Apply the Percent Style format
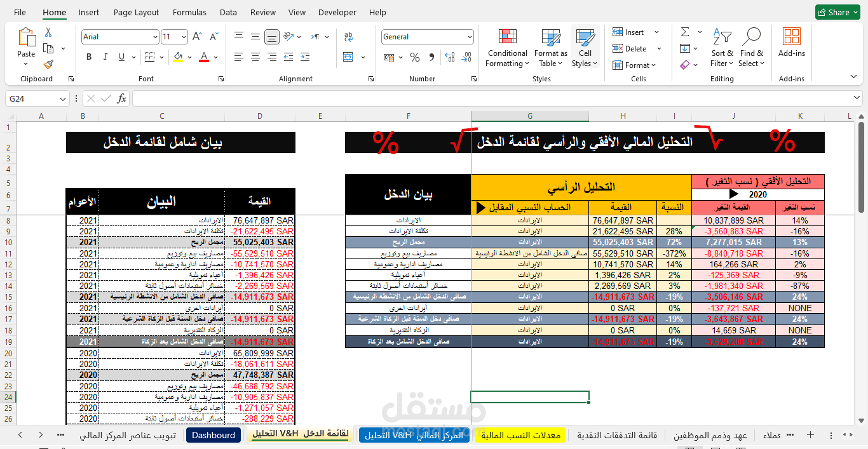Screen dimensions: 868x449 415,57
